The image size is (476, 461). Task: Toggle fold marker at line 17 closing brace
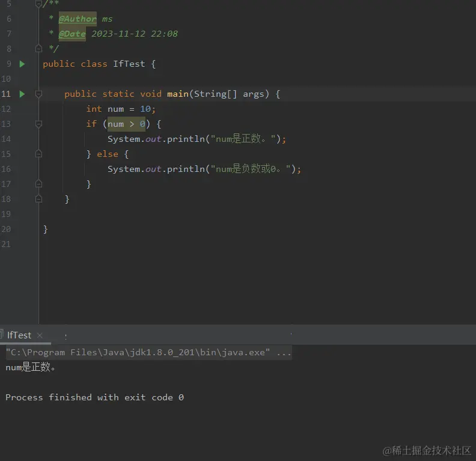[x=38, y=184]
